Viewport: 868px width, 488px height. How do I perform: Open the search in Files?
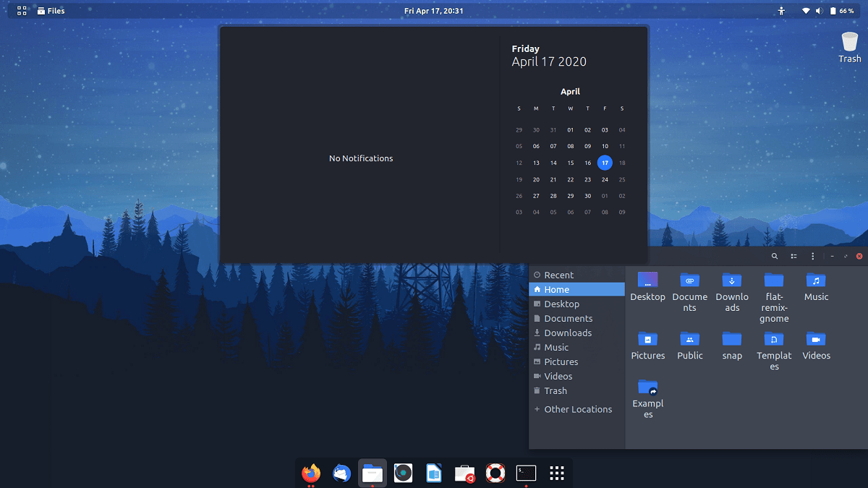click(774, 256)
